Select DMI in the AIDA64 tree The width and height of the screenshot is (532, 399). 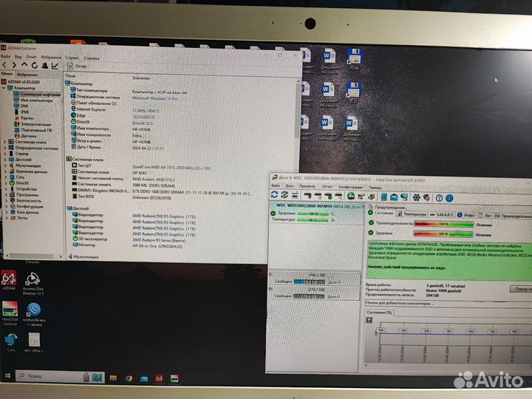[21, 106]
